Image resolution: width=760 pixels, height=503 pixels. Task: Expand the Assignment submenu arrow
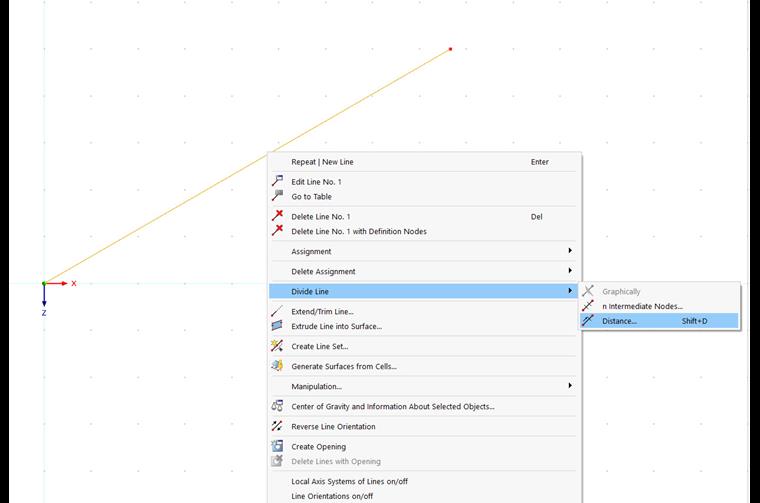point(570,251)
